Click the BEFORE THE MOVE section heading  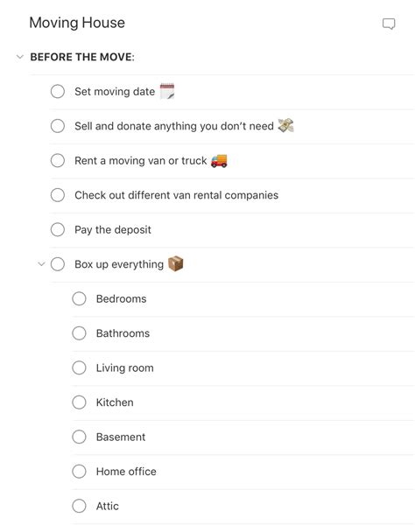pos(82,57)
